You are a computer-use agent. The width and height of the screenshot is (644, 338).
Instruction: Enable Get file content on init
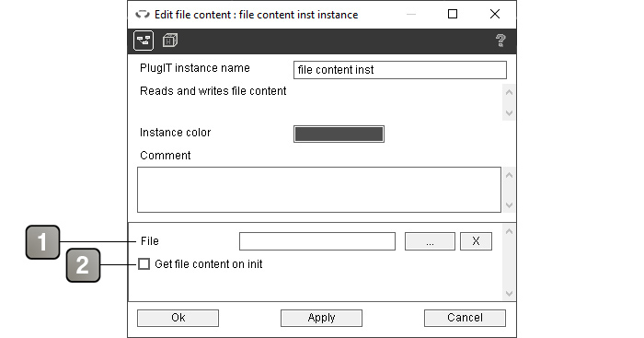(144, 264)
